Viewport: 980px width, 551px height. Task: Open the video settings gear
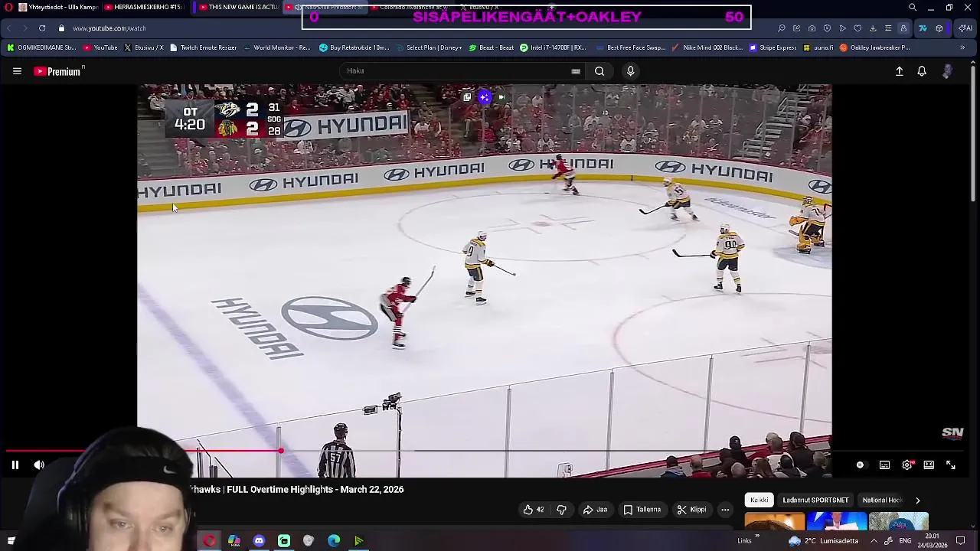(907, 465)
